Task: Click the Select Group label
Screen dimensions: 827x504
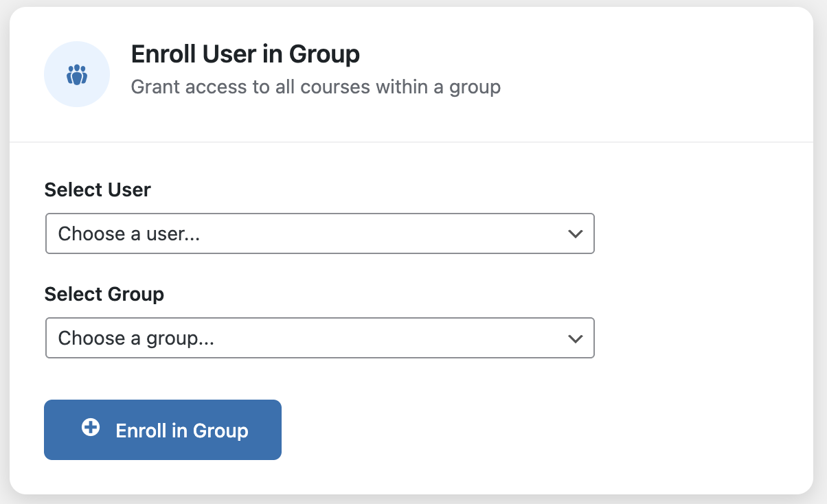Action: [x=104, y=294]
